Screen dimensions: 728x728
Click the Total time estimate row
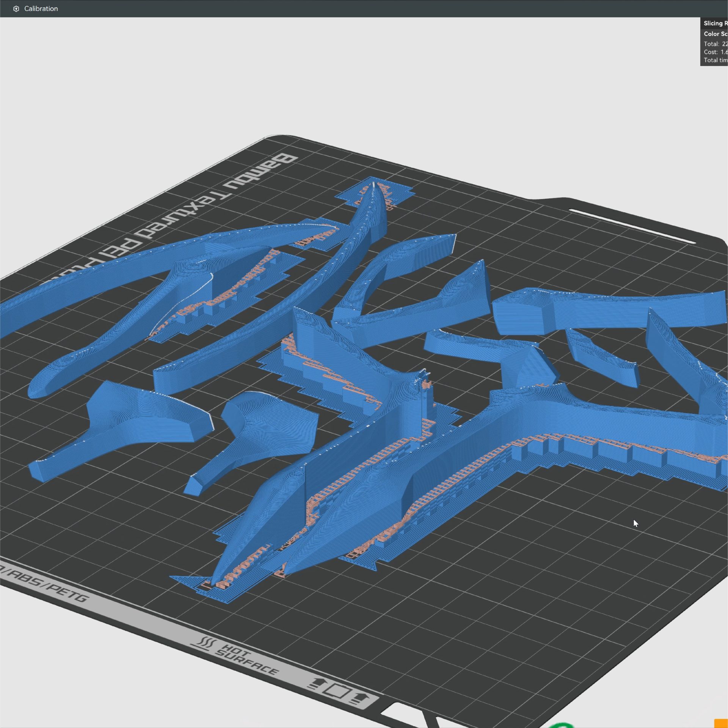tap(715, 60)
